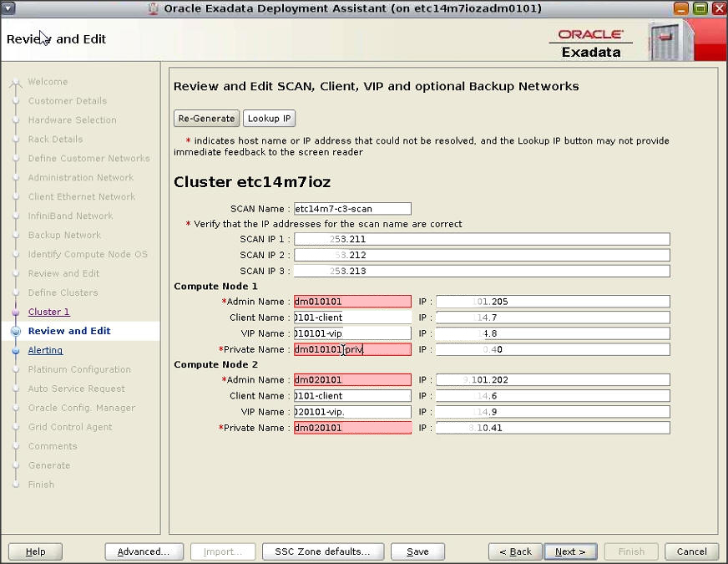This screenshot has height=564, width=728.
Task: Select the Review and Edit step bullet
Action: [16, 331]
